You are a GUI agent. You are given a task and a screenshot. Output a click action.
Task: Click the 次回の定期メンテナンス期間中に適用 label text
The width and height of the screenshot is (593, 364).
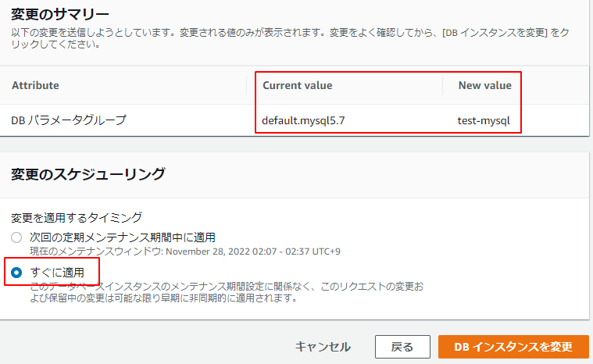(x=123, y=237)
